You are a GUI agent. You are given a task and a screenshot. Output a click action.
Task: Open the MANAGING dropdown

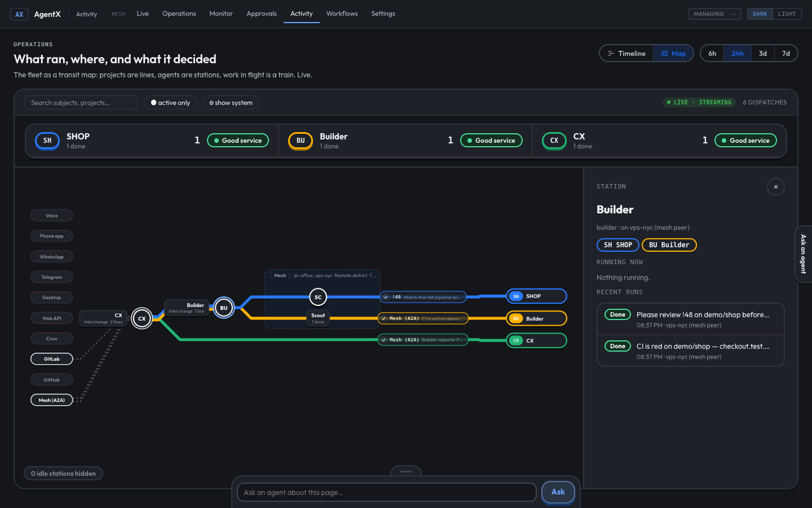point(714,14)
